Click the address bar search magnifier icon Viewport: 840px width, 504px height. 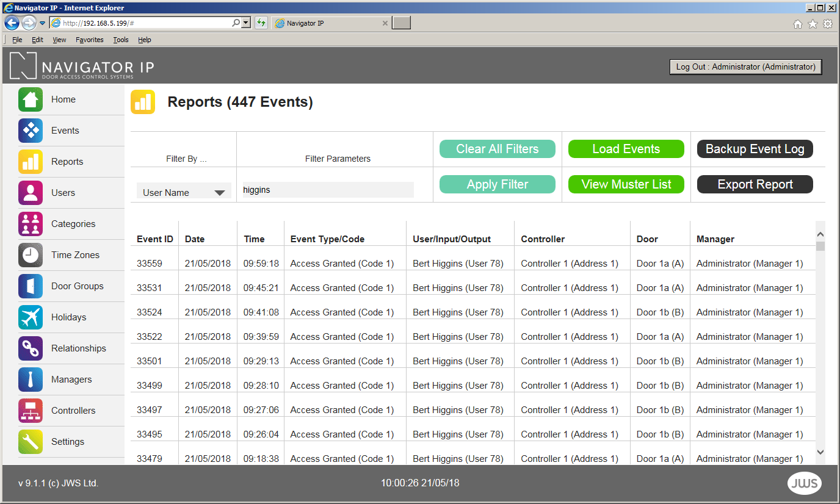[x=236, y=23]
